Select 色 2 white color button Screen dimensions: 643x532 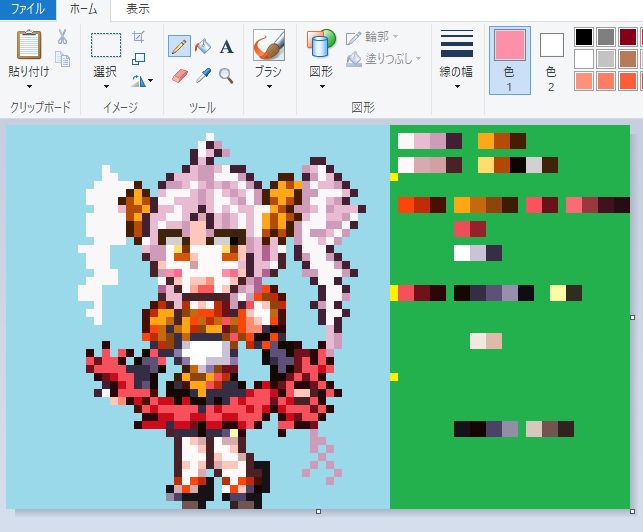pyautogui.click(x=551, y=61)
